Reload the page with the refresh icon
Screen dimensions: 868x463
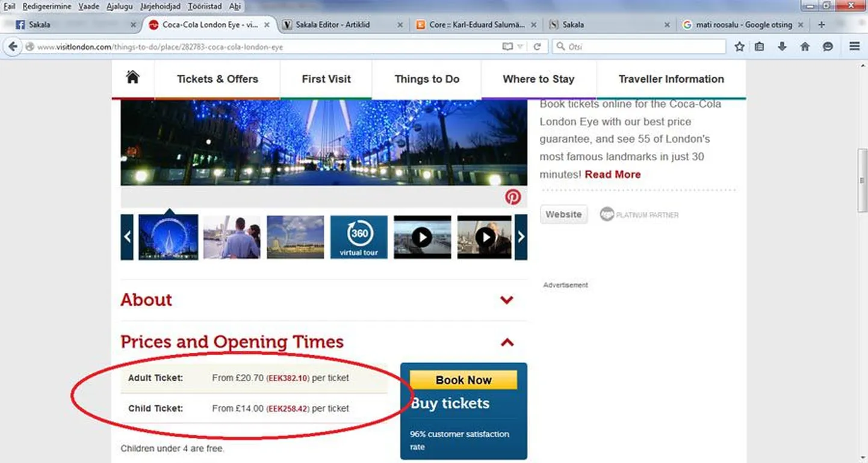[537, 46]
